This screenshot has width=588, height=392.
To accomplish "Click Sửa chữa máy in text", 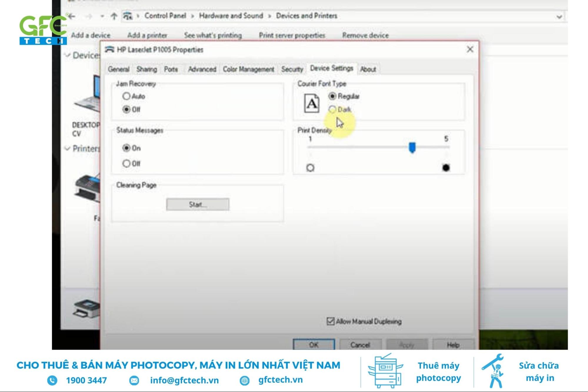I will 539,372.
